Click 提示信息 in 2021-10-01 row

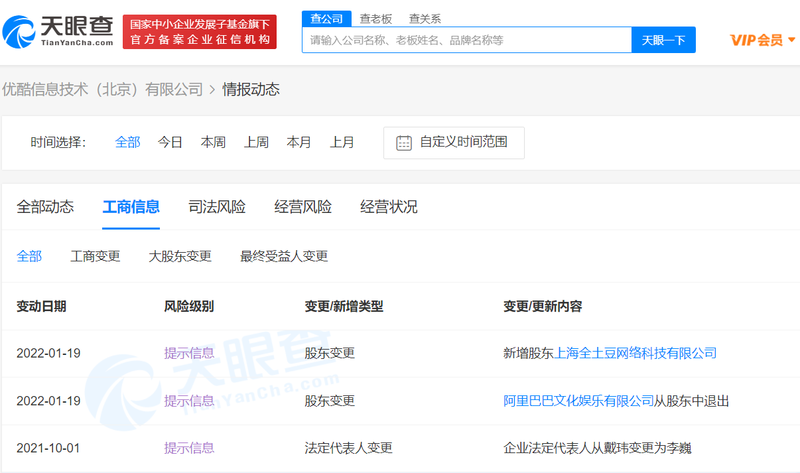click(189, 448)
